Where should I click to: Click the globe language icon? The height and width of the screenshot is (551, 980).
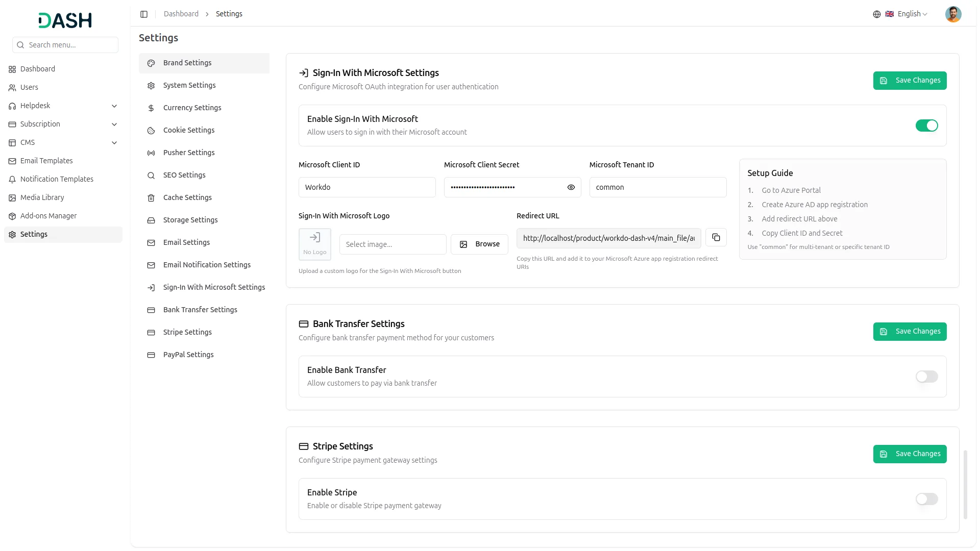tap(876, 14)
